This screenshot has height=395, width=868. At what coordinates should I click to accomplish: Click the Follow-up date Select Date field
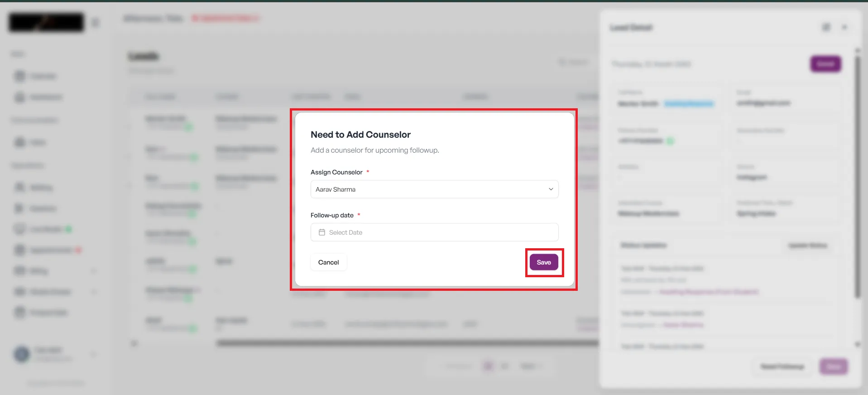[434, 232]
